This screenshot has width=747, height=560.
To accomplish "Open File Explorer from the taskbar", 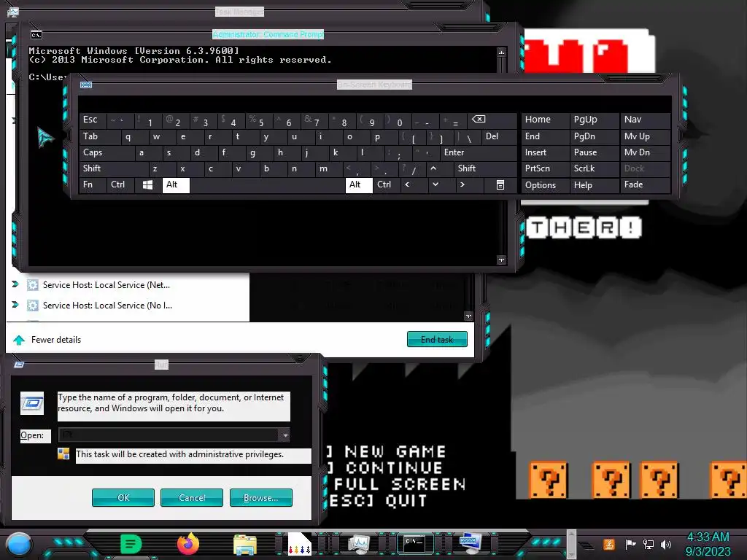I will pos(245,545).
